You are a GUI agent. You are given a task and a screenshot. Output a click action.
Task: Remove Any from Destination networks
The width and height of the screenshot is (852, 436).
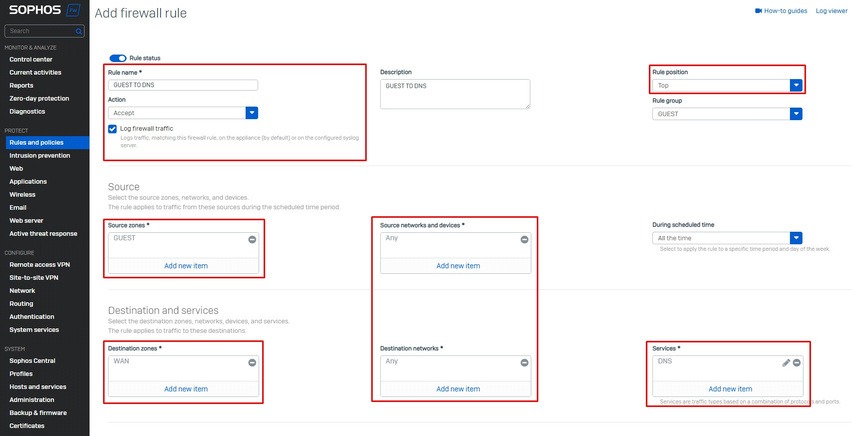coord(524,363)
